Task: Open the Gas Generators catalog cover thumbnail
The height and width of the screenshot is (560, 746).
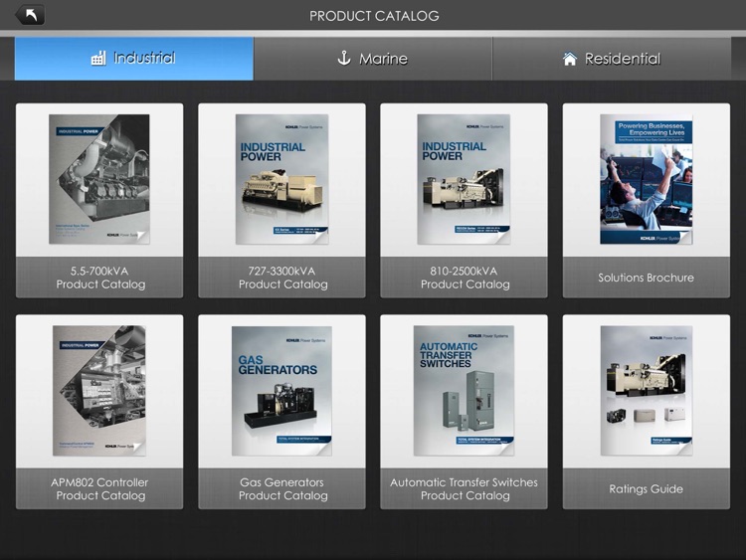Action: 281,391
